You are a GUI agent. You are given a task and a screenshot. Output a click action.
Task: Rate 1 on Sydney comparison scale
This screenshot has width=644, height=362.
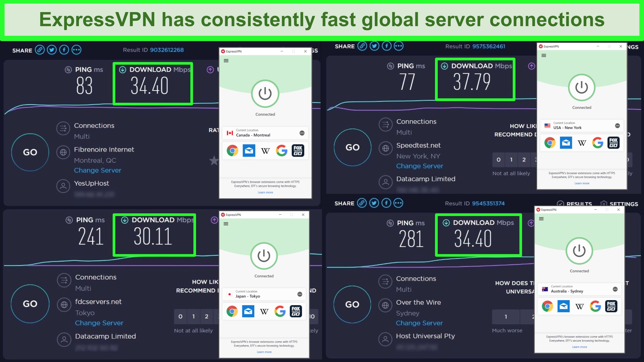506,317
